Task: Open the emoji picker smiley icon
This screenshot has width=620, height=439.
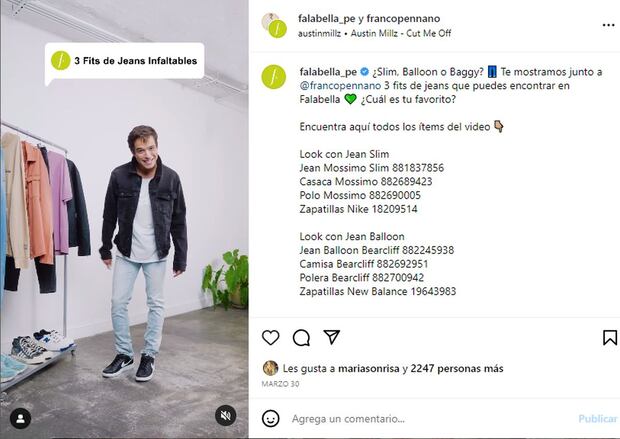Action: tap(270, 418)
